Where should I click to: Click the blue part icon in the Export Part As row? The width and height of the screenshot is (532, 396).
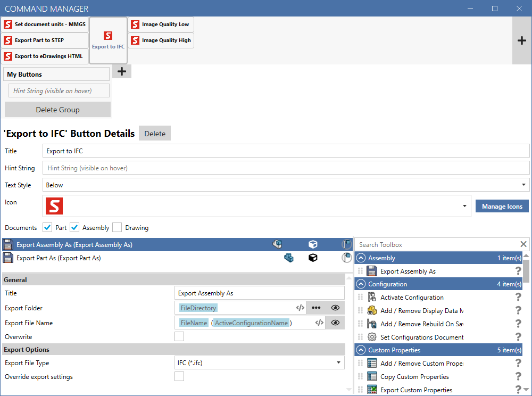click(289, 258)
